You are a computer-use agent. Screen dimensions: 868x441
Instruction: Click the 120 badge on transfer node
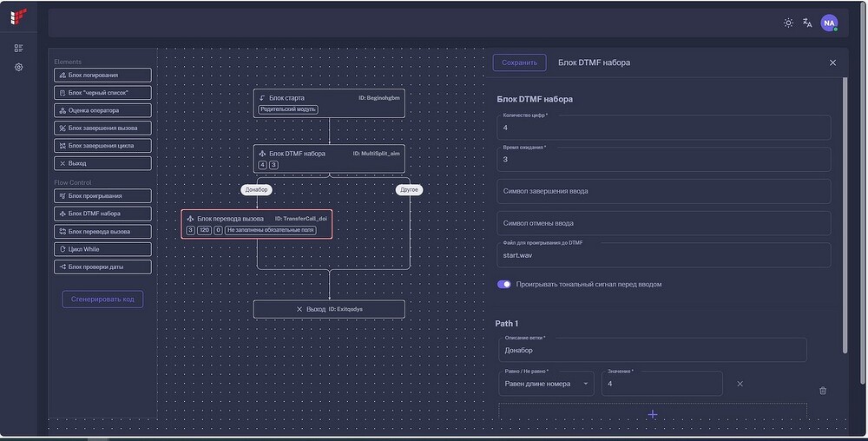(x=204, y=230)
